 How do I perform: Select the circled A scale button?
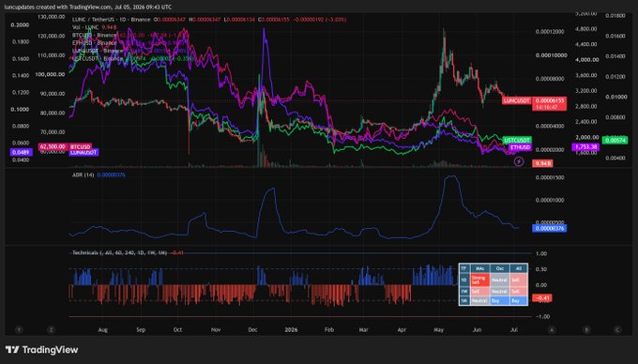552,330
